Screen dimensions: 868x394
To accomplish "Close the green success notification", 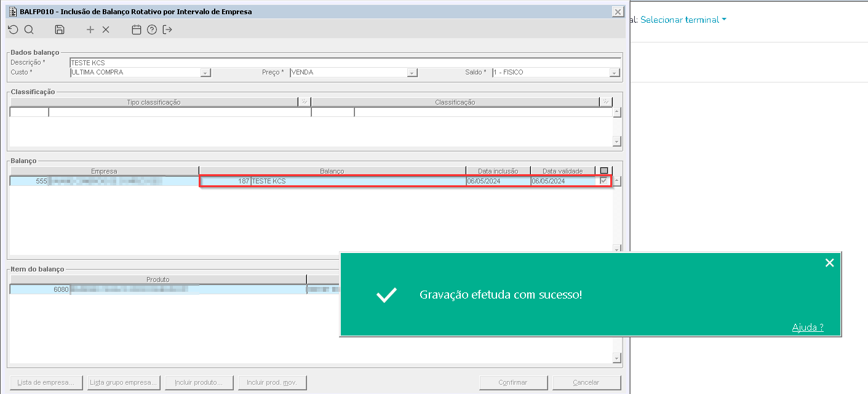I will (x=829, y=263).
